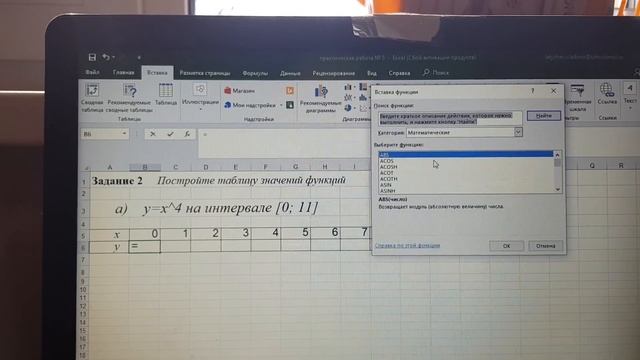
Task: Click the Таблица (Table) icon
Action: click(x=166, y=95)
